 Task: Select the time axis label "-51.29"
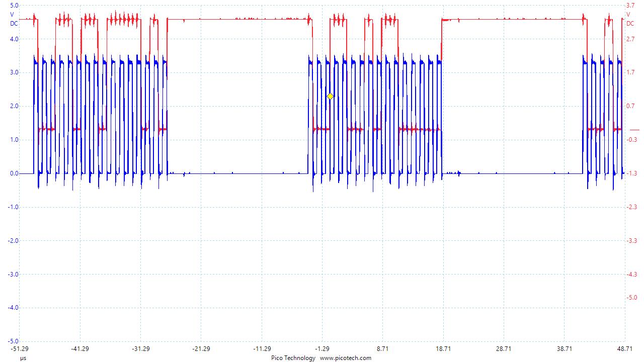pyautogui.click(x=20, y=348)
